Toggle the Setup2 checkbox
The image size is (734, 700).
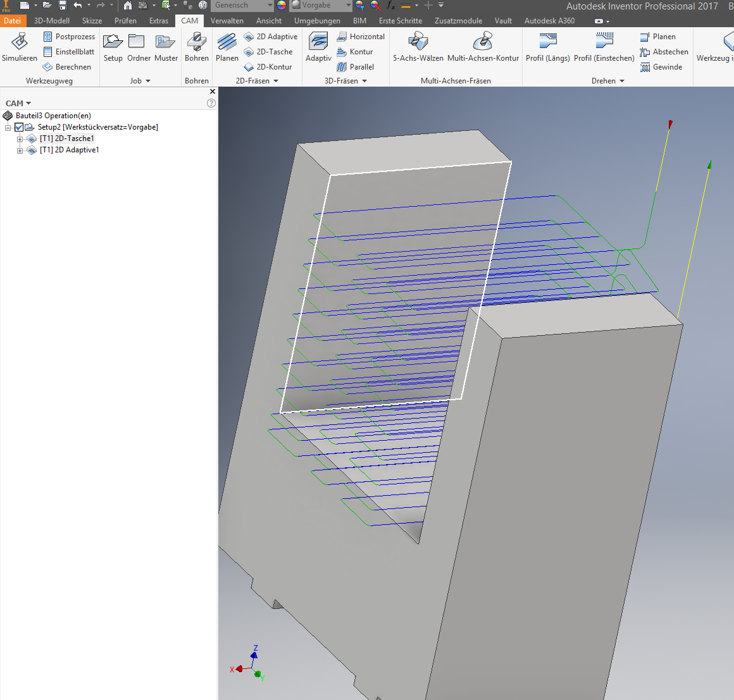(19, 127)
